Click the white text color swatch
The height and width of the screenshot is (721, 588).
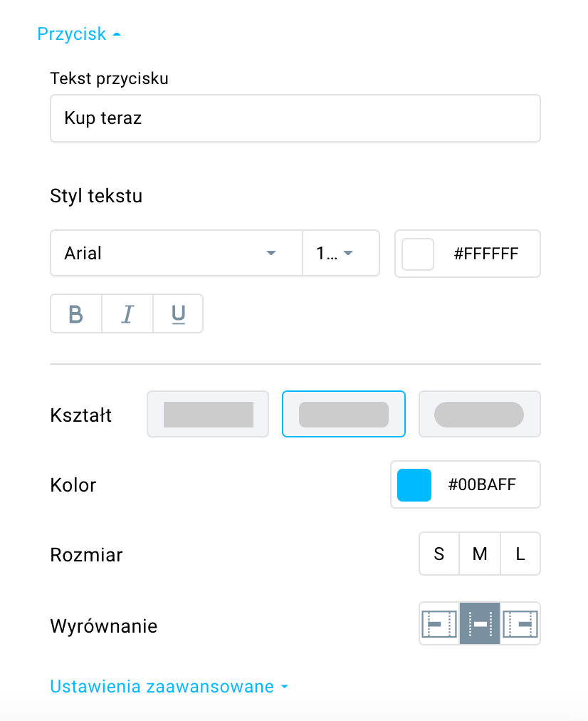click(x=418, y=254)
